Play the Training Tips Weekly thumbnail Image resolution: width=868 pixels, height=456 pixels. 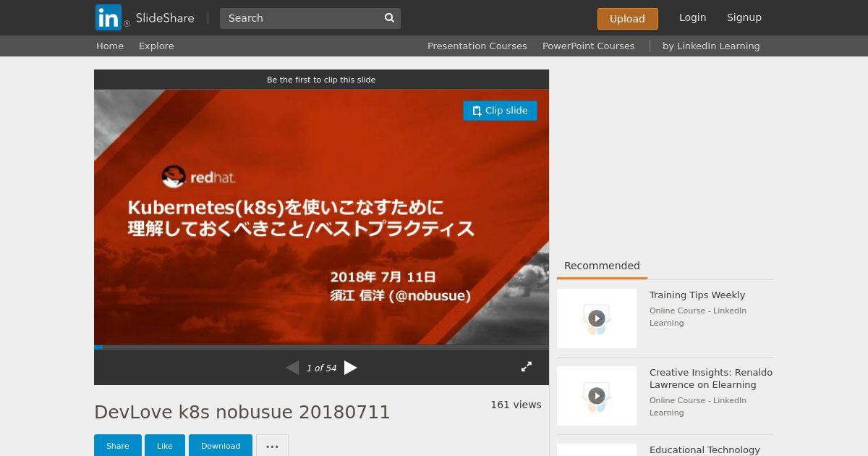click(597, 318)
